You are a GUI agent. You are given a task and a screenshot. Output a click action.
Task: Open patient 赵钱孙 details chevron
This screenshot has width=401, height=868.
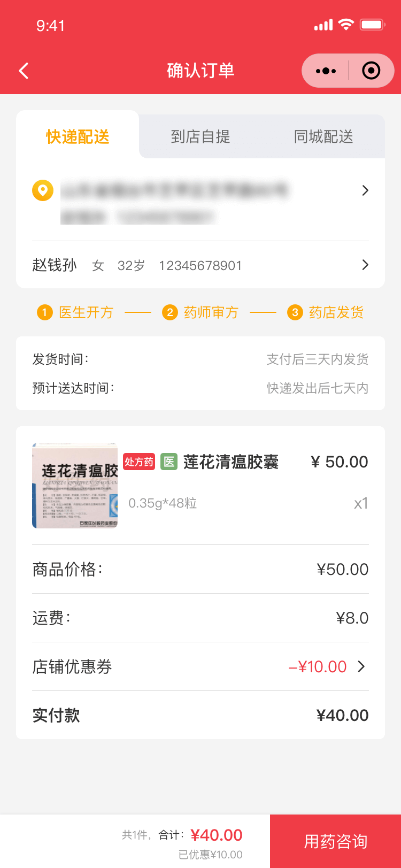pyautogui.click(x=365, y=265)
